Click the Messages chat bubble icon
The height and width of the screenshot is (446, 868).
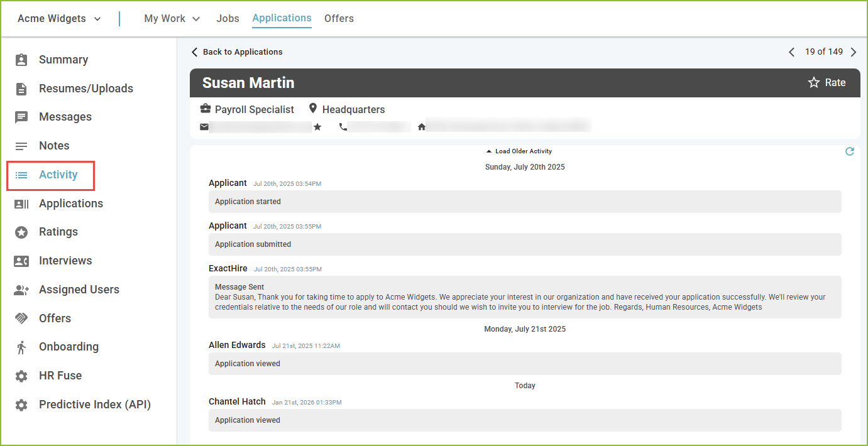pos(21,117)
